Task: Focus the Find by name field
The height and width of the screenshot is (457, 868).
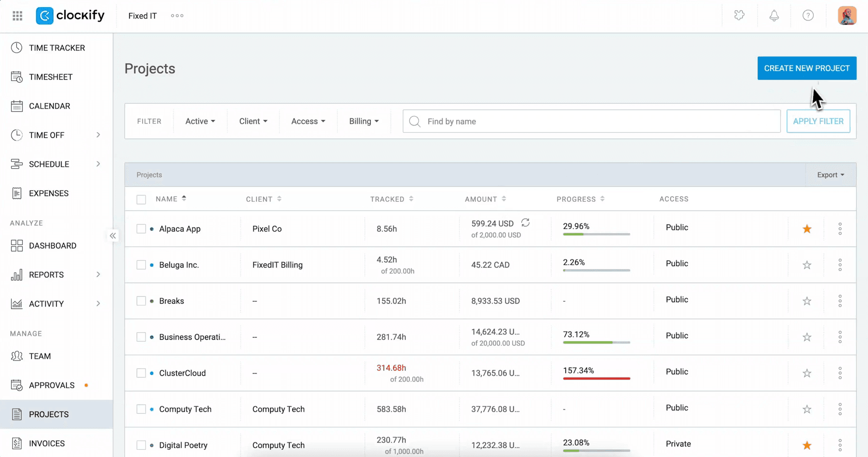Action: coord(591,121)
